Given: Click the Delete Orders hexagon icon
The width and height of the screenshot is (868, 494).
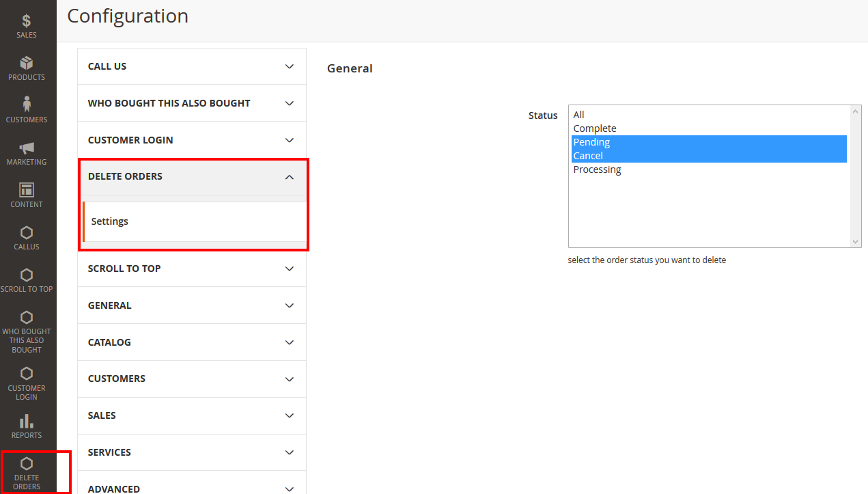Looking at the screenshot, I should (27, 464).
